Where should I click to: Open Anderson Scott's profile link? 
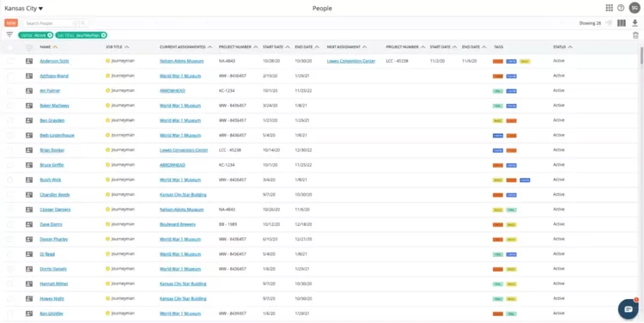coord(54,61)
